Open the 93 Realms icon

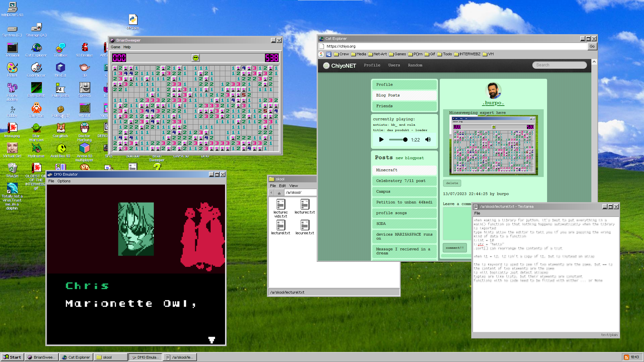click(x=85, y=50)
